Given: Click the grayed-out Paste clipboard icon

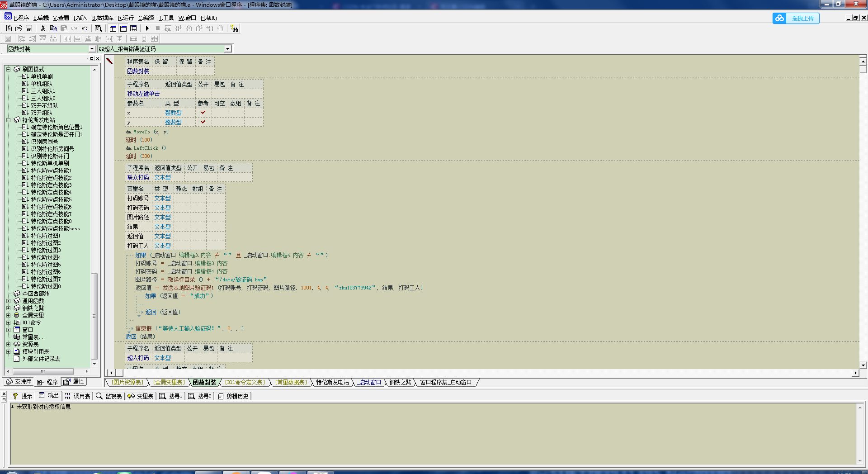Looking at the screenshot, I should [64, 28].
